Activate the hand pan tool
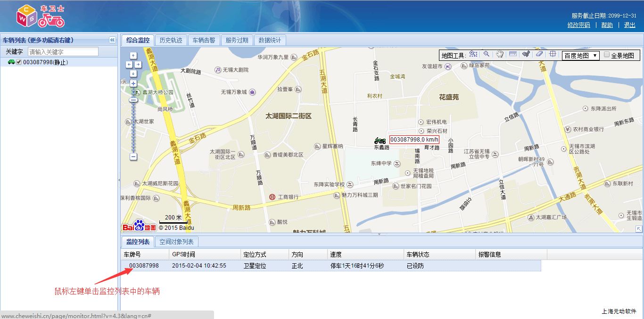 click(500, 55)
